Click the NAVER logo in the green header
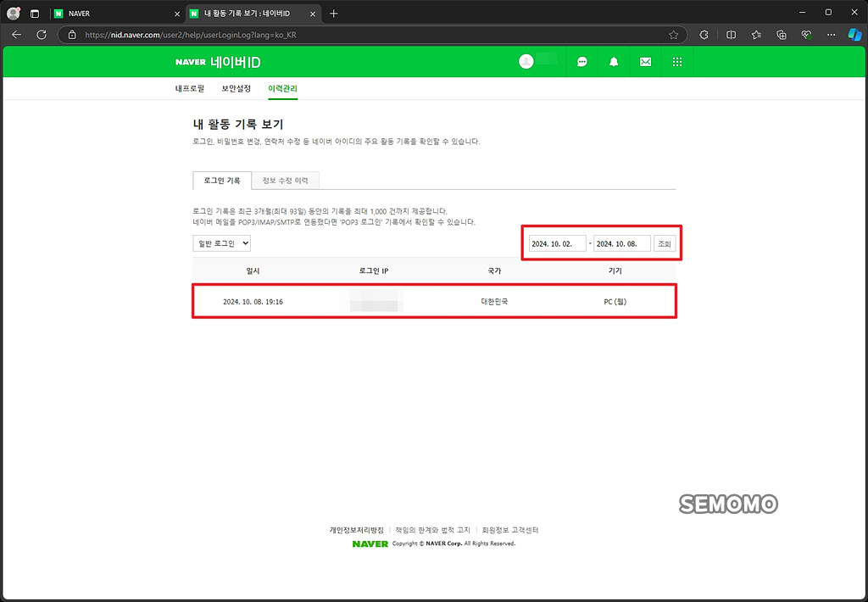 coord(191,62)
